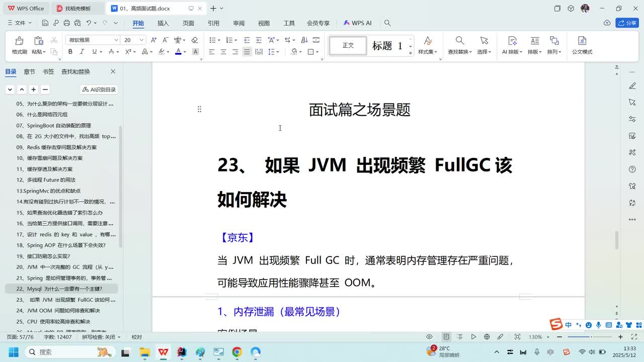Click the help question mark in right sidebar
This screenshot has height=362, width=644.
632,169
